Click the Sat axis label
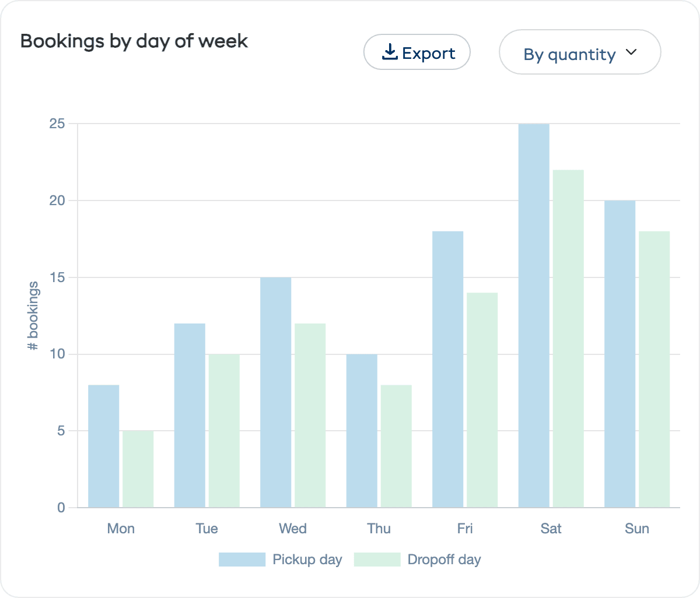The height and width of the screenshot is (598, 700). [x=551, y=528]
